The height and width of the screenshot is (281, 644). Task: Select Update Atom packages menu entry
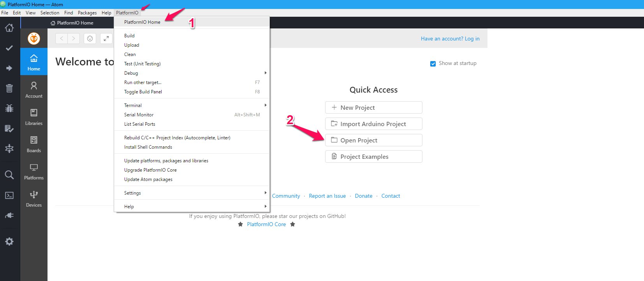(x=192, y=179)
